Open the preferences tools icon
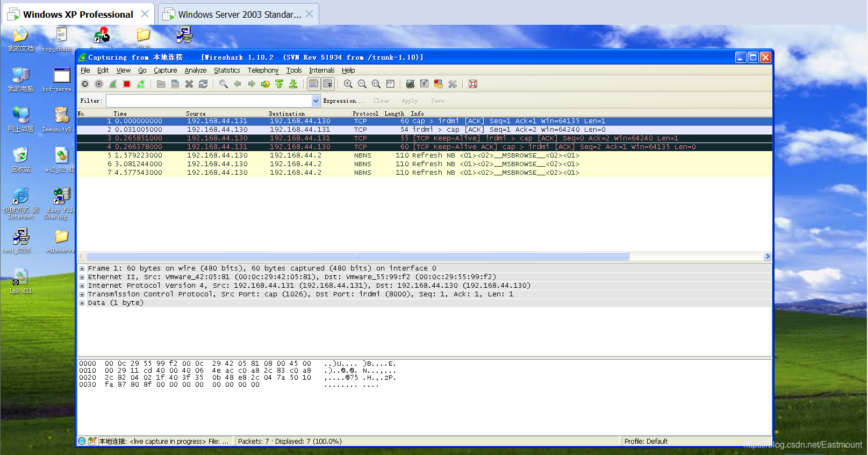 coord(453,84)
